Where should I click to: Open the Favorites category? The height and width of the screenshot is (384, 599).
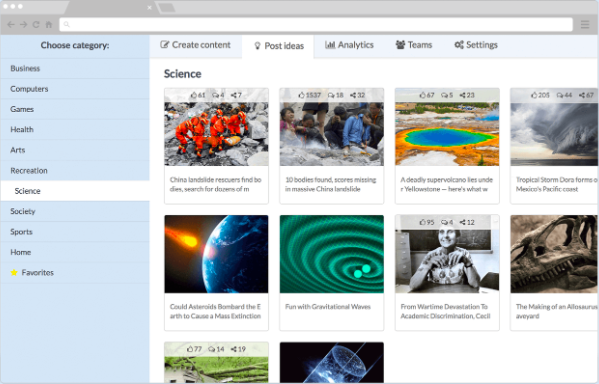coord(75,273)
